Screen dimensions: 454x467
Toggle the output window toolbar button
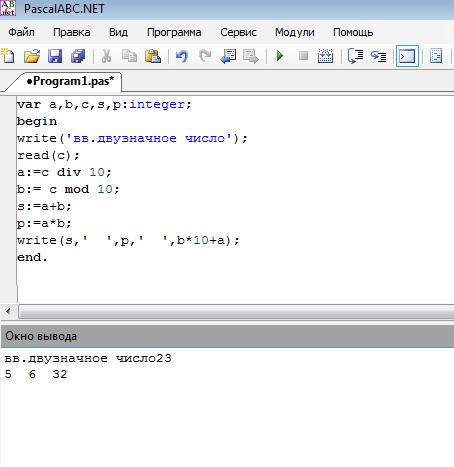tap(407, 56)
